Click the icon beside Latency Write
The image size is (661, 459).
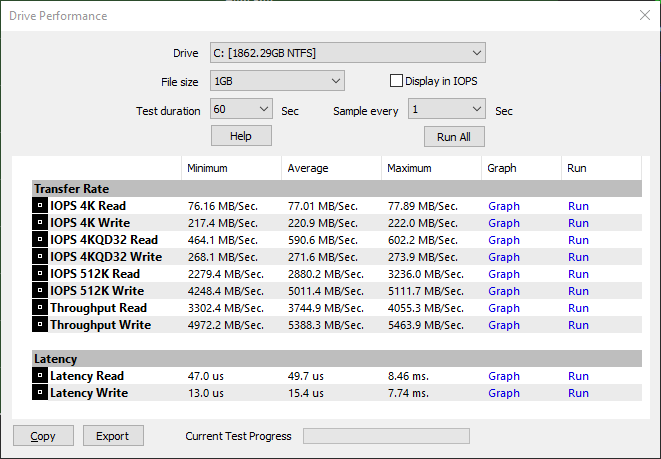click(x=40, y=392)
